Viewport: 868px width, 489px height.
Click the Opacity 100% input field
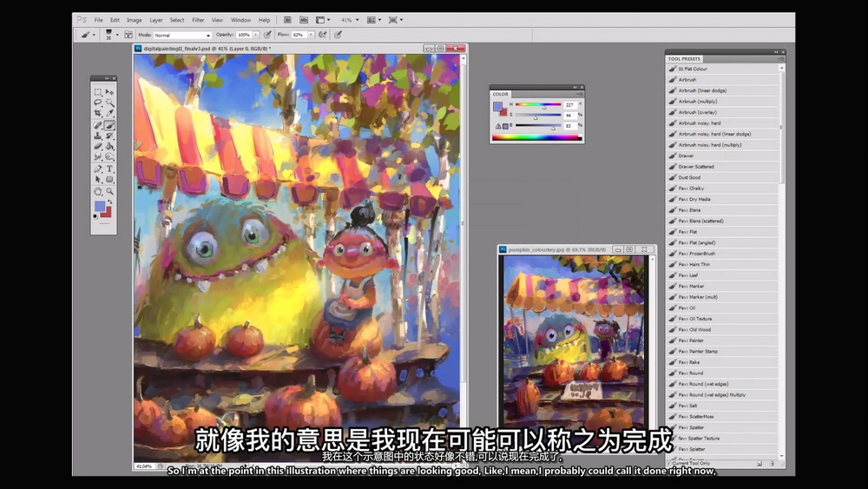pyautogui.click(x=244, y=35)
